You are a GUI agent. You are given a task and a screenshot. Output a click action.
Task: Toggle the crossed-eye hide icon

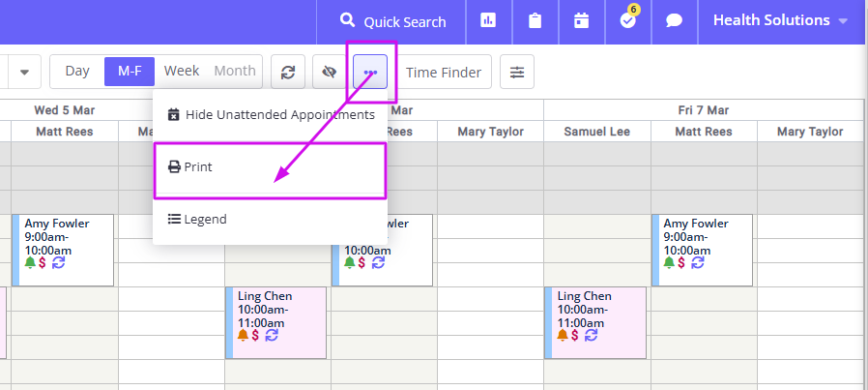(x=330, y=72)
